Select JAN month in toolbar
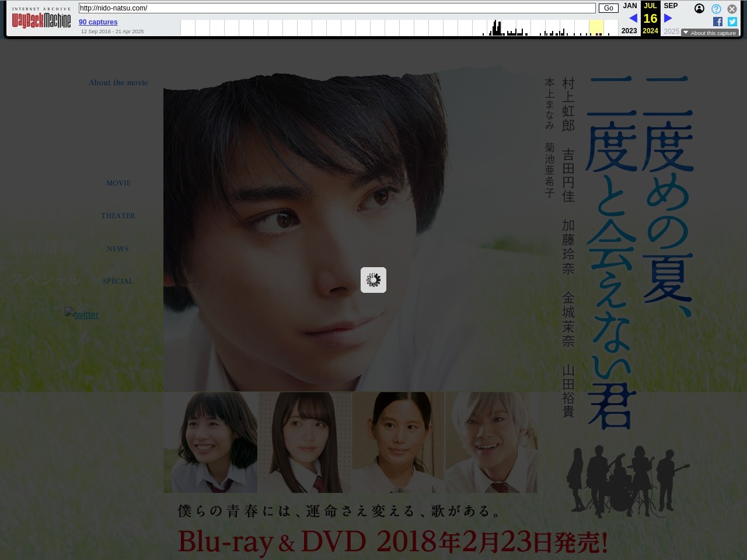 pyautogui.click(x=630, y=6)
